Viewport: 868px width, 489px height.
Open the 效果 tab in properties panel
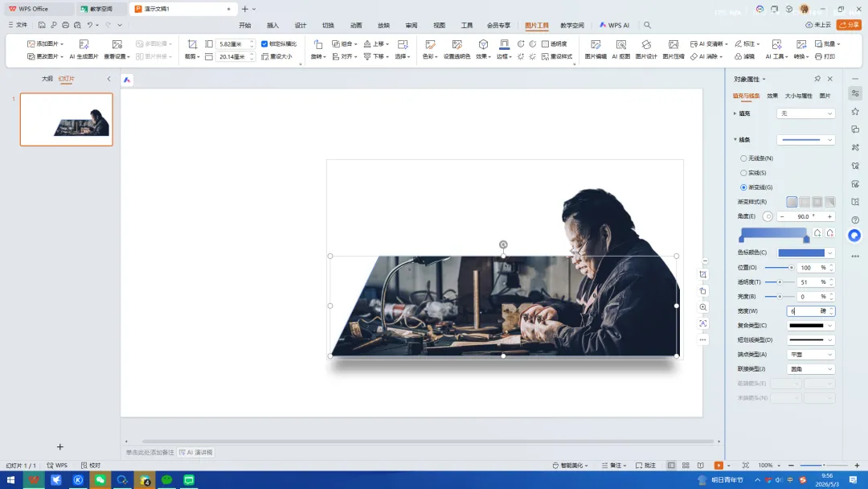coord(772,96)
